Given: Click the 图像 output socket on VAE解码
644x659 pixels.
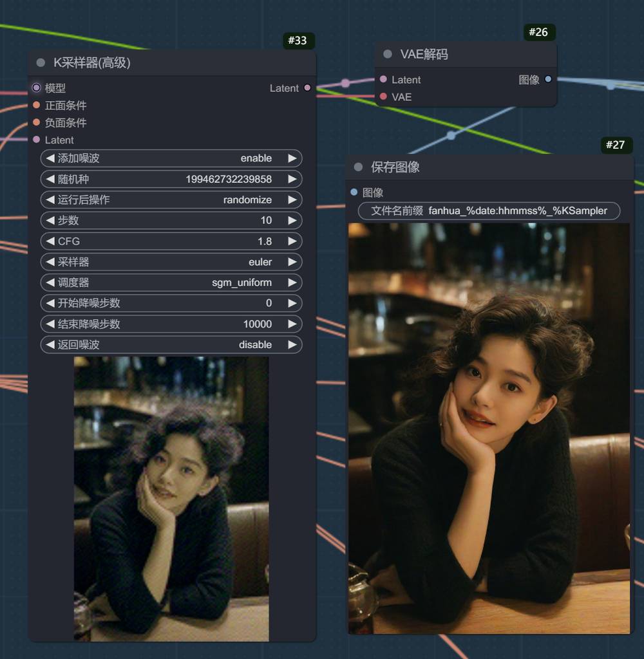Looking at the screenshot, I should click(x=548, y=80).
